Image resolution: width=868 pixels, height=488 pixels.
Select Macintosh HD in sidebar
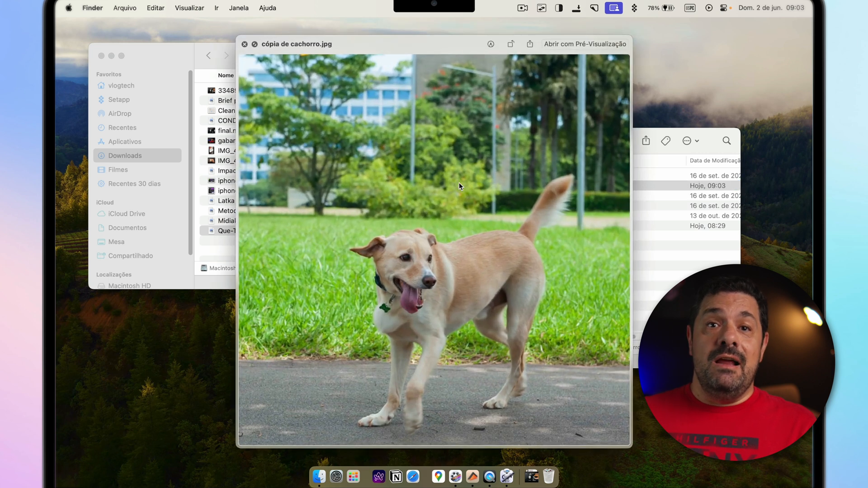pos(129,286)
